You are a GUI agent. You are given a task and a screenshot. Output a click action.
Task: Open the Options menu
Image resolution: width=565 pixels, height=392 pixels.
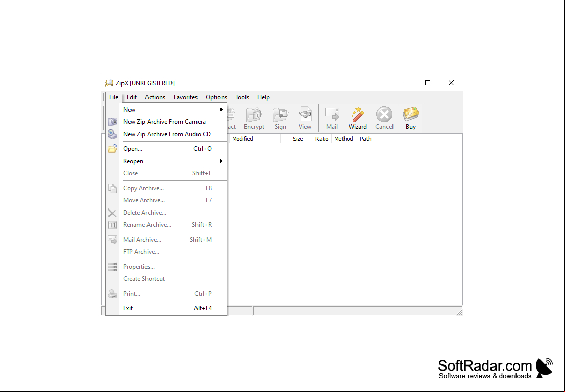(216, 97)
